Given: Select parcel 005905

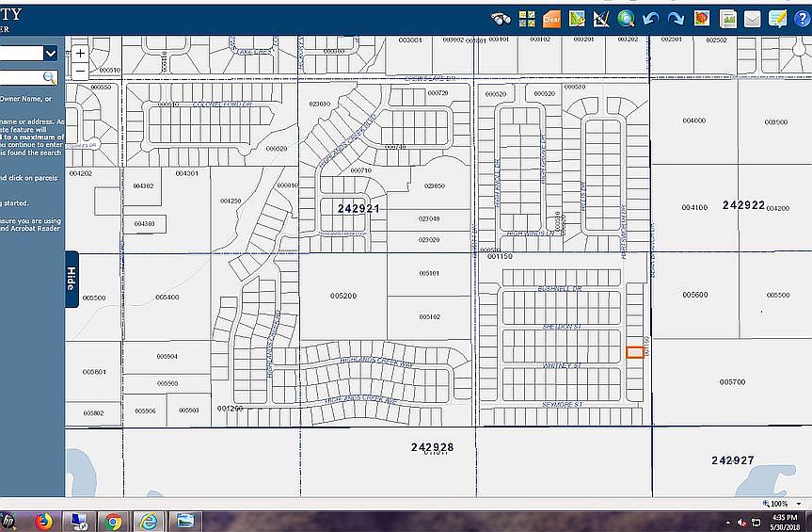Looking at the screenshot, I should pos(167,384).
